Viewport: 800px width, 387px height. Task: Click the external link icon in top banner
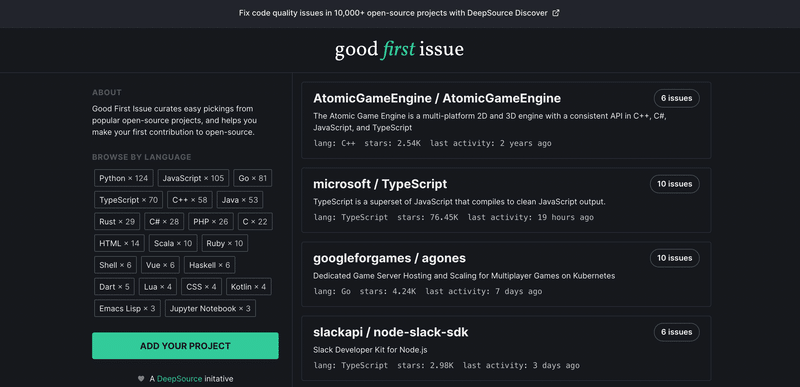[x=556, y=13]
